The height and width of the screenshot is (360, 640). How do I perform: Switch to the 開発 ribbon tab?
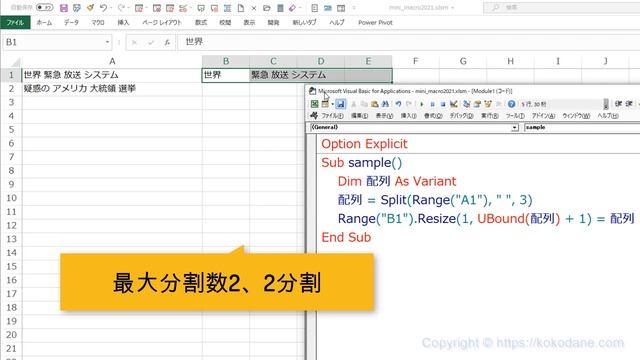[x=273, y=22]
